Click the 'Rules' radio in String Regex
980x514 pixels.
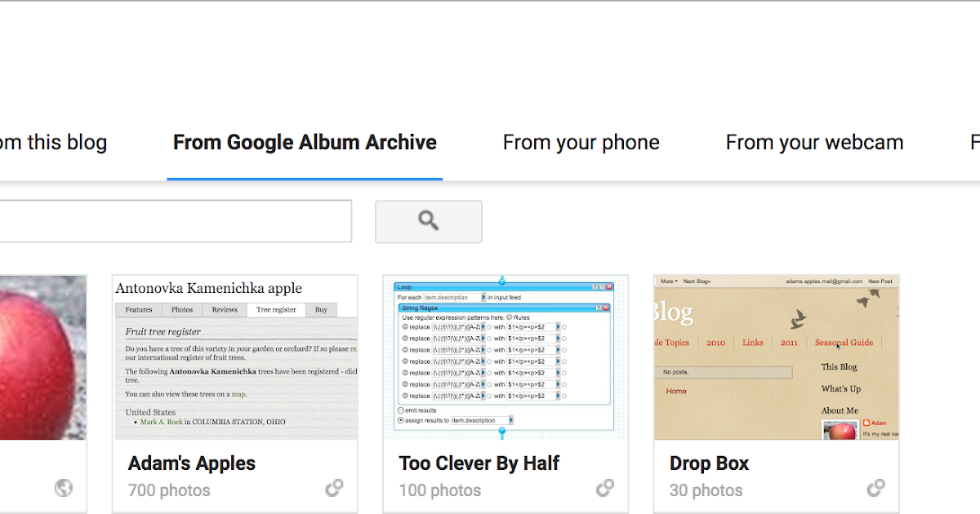510,317
